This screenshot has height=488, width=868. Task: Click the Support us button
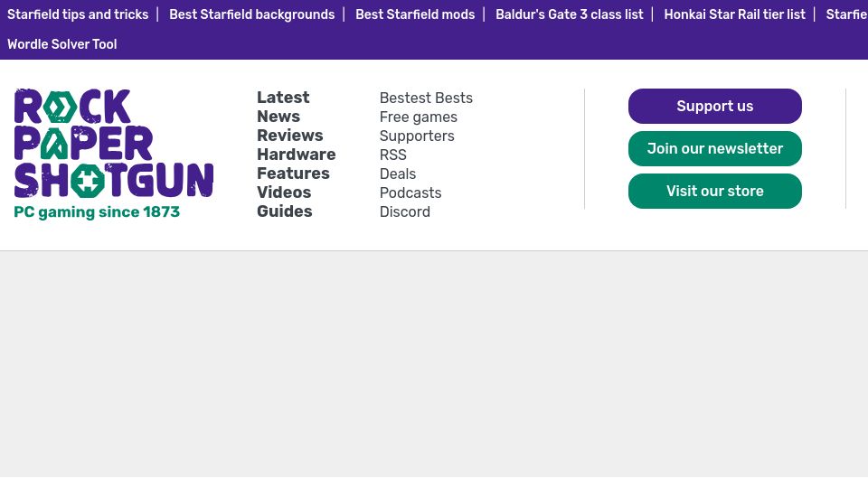point(714,107)
